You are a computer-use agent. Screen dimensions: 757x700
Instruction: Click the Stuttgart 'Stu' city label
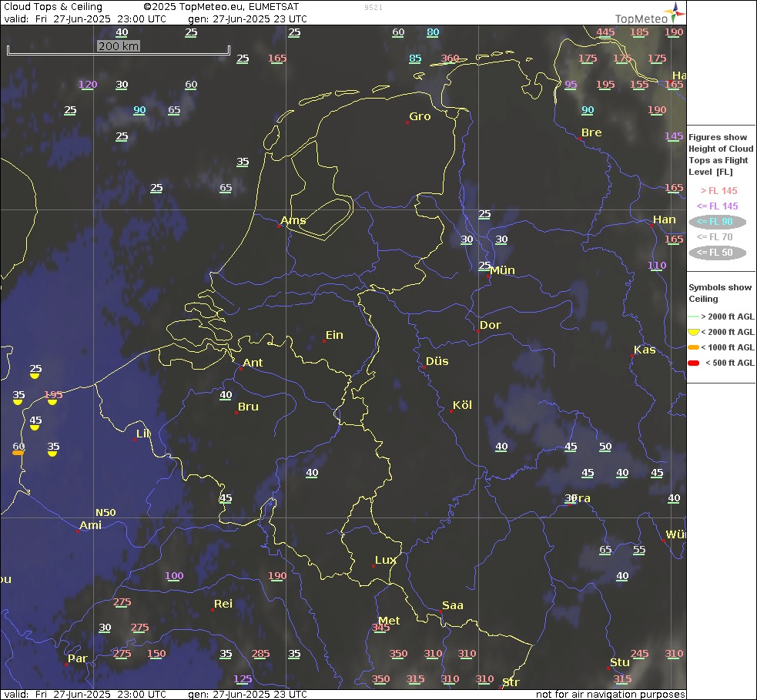coord(620,662)
